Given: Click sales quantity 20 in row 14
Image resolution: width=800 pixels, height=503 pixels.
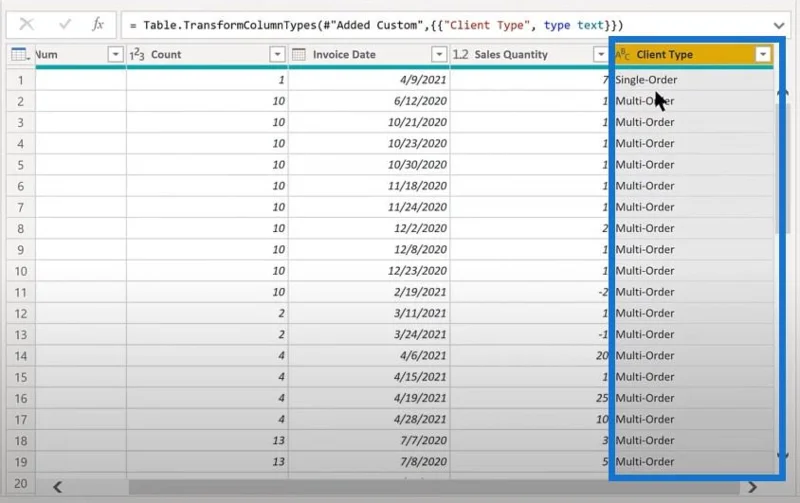Looking at the screenshot, I should pos(530,356).
